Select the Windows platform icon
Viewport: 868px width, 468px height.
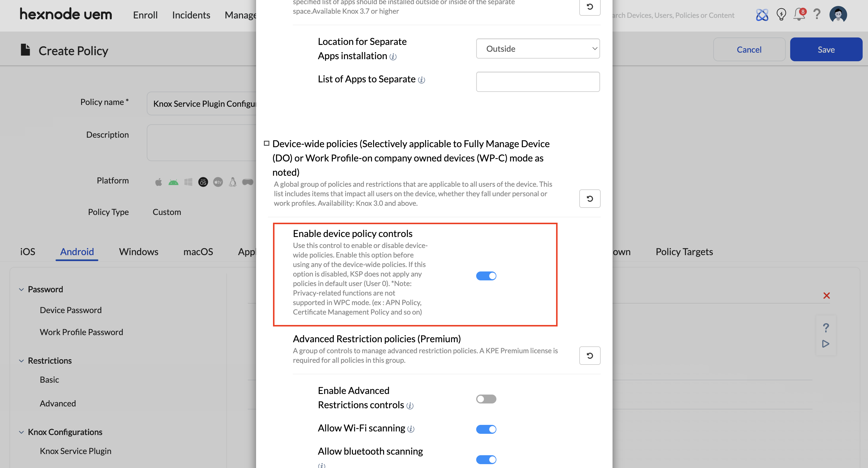point(188,182)
